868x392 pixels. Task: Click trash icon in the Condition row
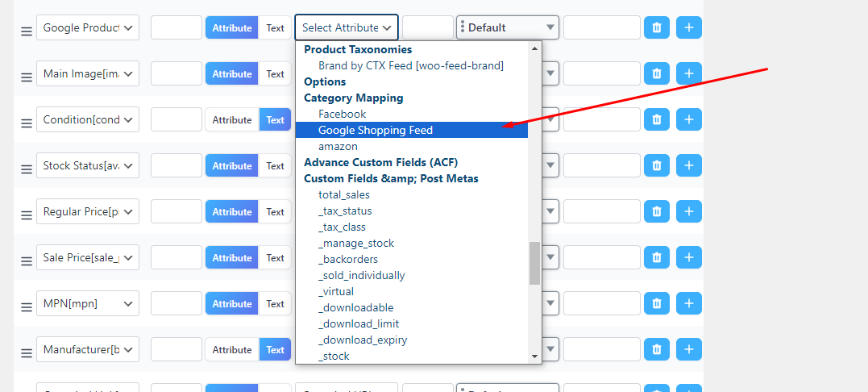[656, 119]
